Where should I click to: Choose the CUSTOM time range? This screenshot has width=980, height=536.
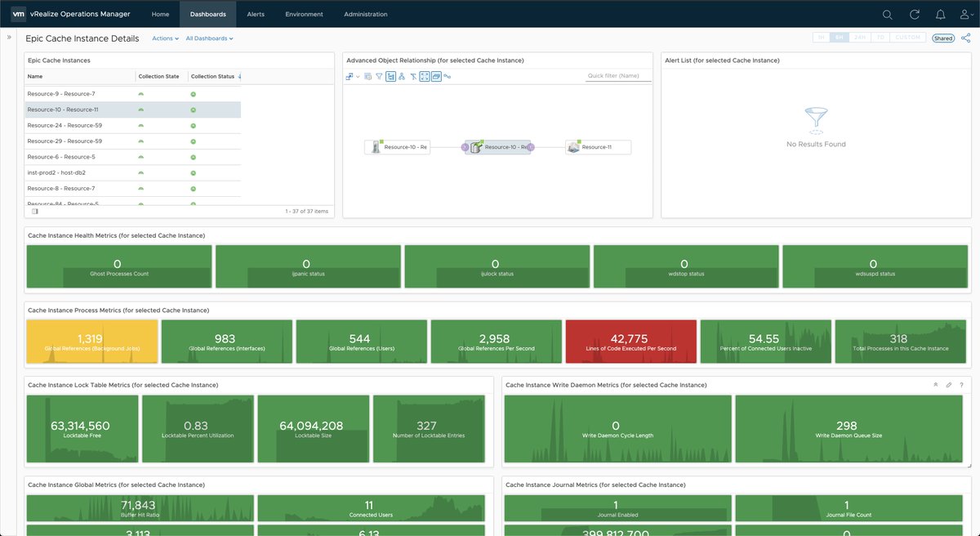click(908, 38)
